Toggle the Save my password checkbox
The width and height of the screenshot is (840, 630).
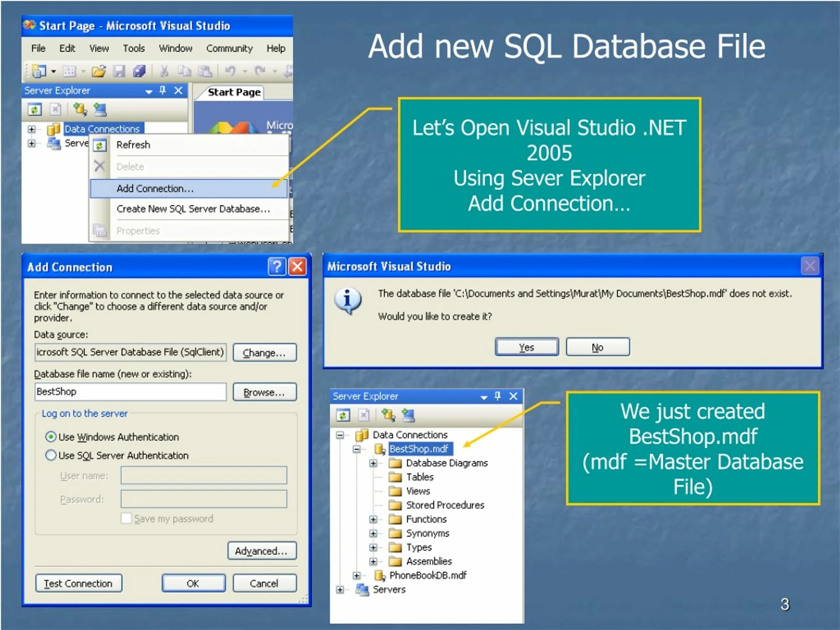click(126, 518)
